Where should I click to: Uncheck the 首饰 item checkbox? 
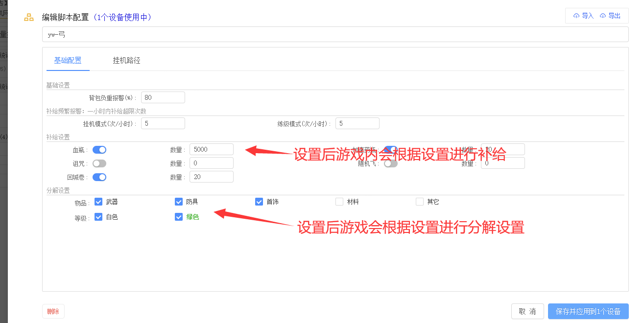point(259,202)
